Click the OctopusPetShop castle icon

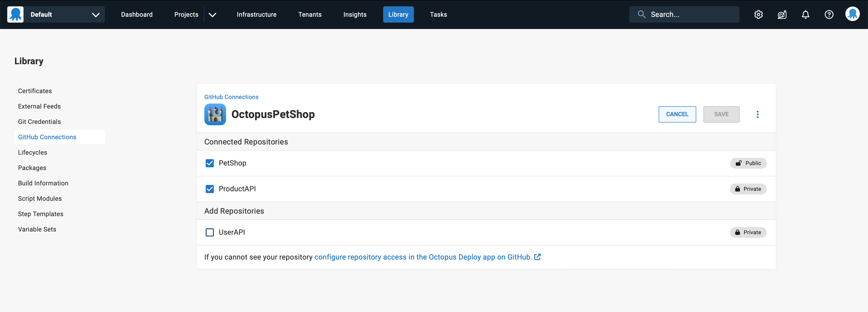coord(215,114)
